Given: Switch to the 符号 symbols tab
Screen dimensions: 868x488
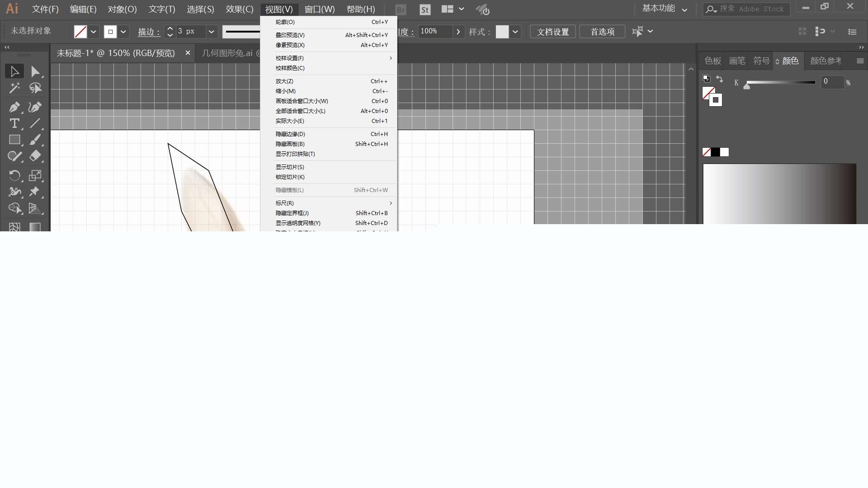Looking at the screenshot, I should point(761,61).
